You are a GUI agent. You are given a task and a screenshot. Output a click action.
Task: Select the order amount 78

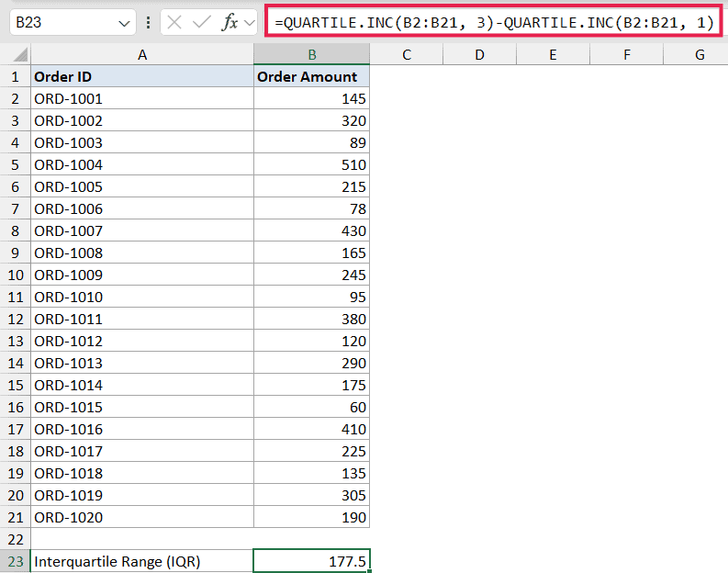point(311,208)
